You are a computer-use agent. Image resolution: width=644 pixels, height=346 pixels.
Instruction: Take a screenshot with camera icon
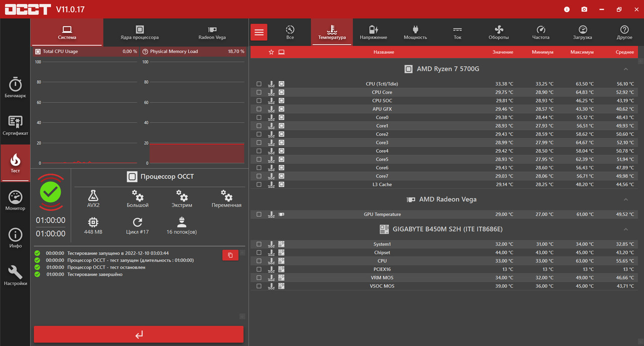pos(584,9)
